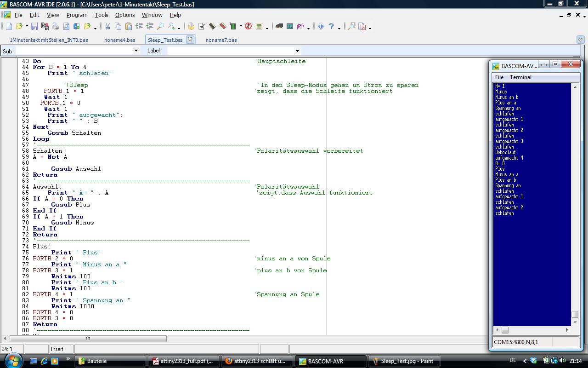Create a new file with the toolbar icon

pos(9,27)
